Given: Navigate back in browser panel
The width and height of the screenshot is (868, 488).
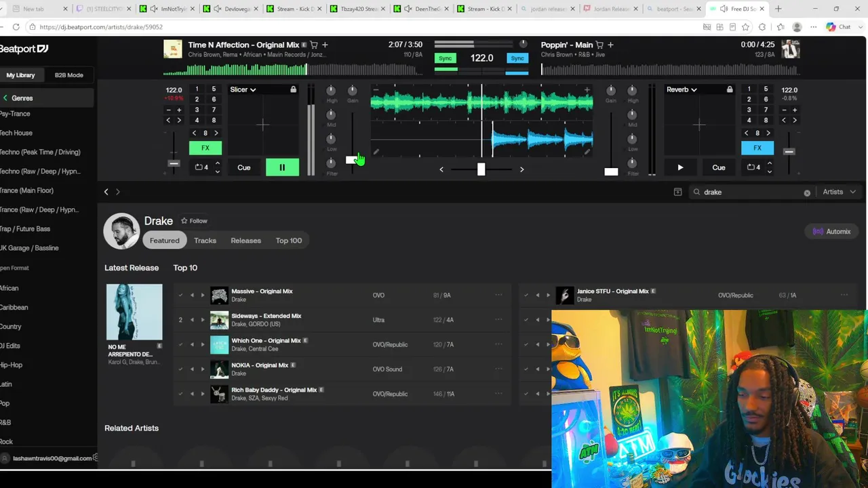Looking at the screenshot, I should 106,192.
